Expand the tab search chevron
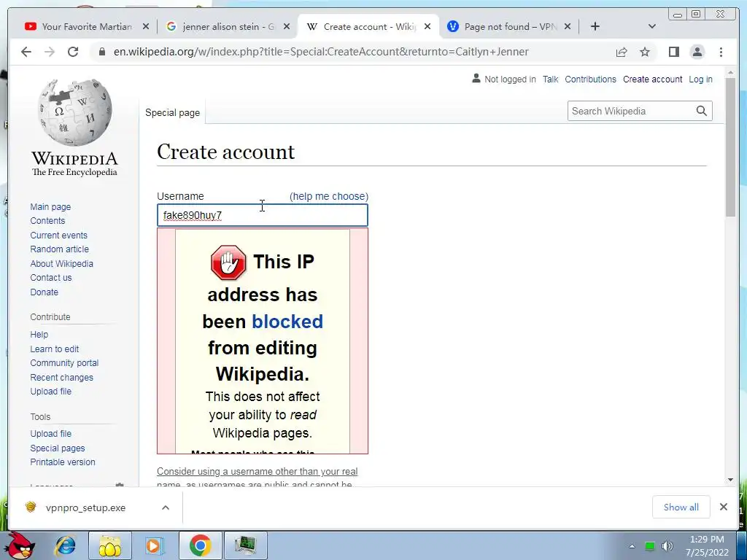 652,27
